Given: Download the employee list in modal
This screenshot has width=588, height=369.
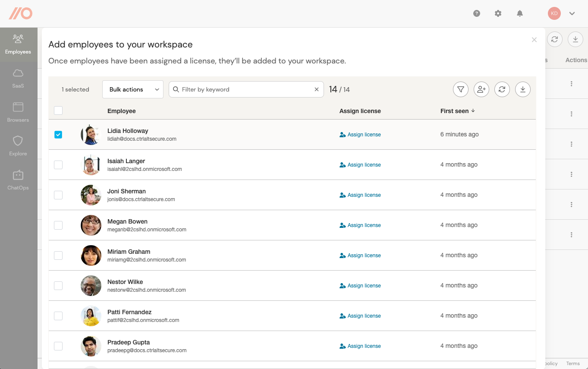Looking at the screenshot, I should [523, 89].
